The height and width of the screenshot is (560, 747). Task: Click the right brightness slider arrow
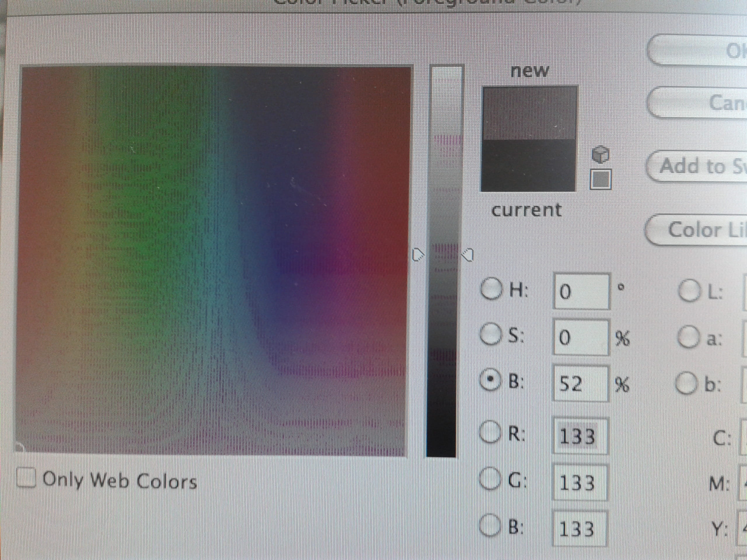tap(468, 255)
